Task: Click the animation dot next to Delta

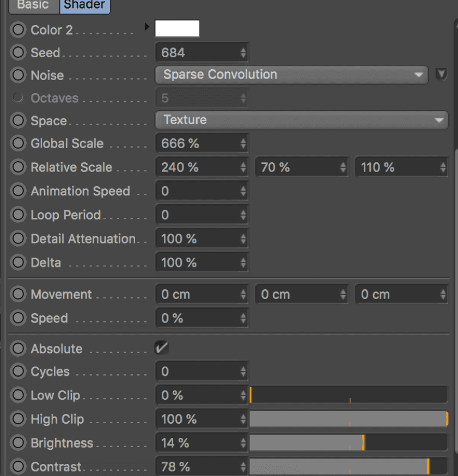Action: point(19,263)
